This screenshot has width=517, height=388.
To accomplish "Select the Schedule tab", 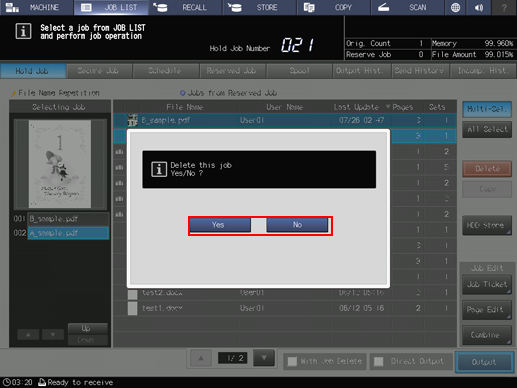I will tap(165, 71).
